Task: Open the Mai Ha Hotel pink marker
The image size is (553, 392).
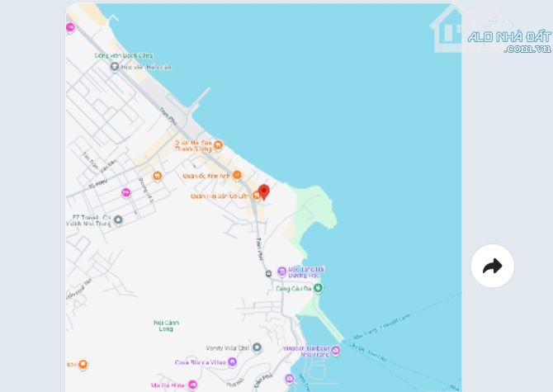Action: (x=192, y=385)
